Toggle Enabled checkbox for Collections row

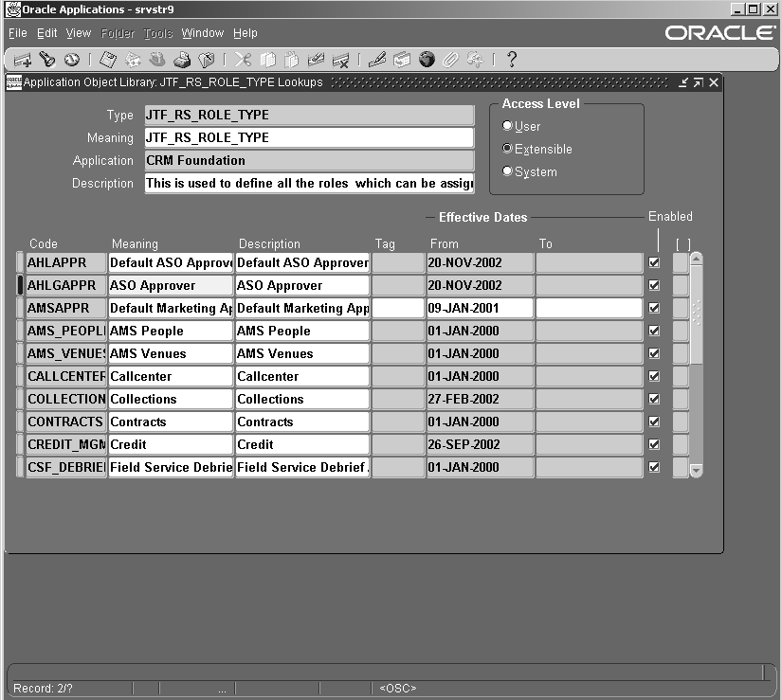[654, 399]
